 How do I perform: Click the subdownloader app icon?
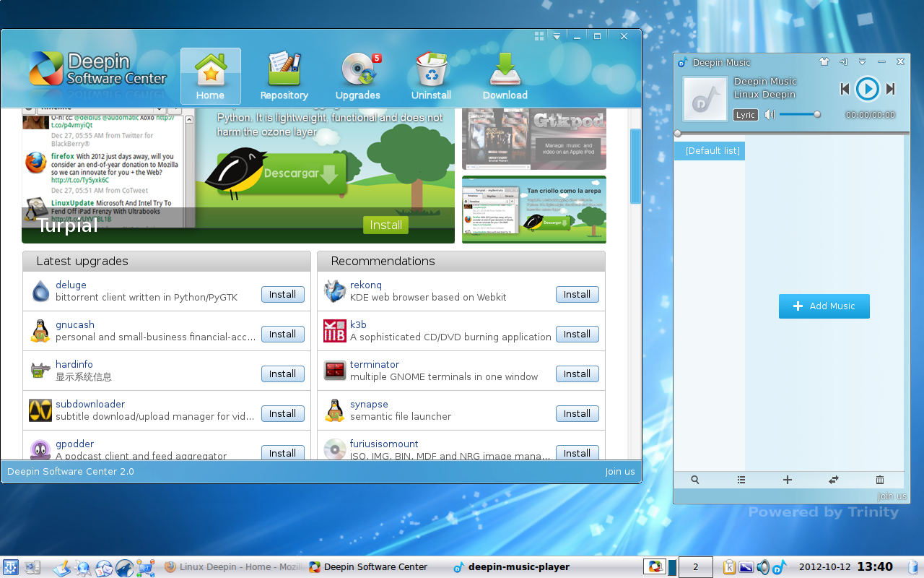point(40,410)
